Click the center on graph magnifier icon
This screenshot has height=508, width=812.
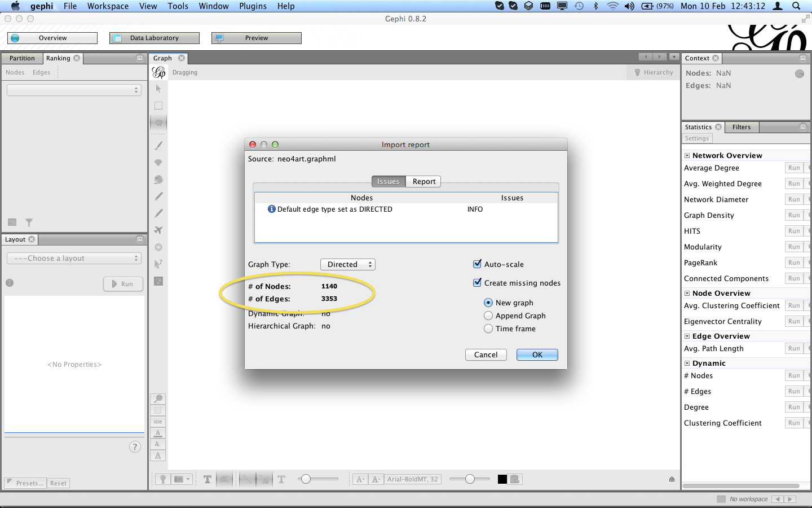coord(158,399)
